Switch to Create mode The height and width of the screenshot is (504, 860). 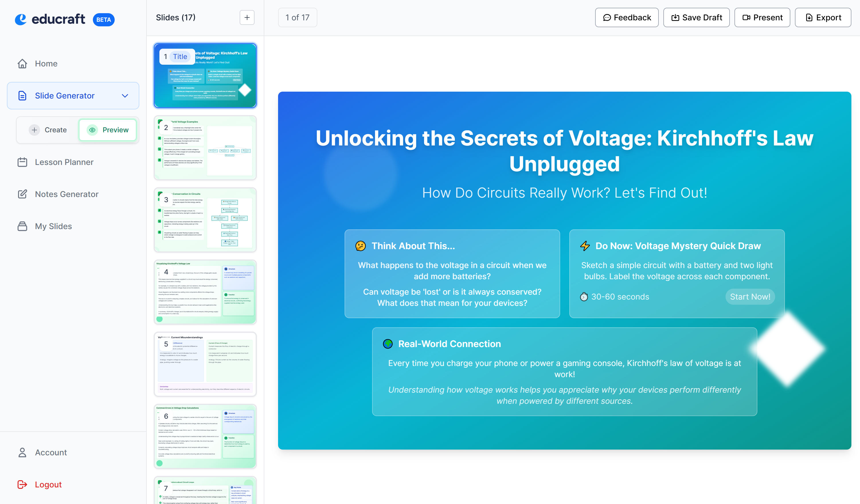[x=48, y=130]
